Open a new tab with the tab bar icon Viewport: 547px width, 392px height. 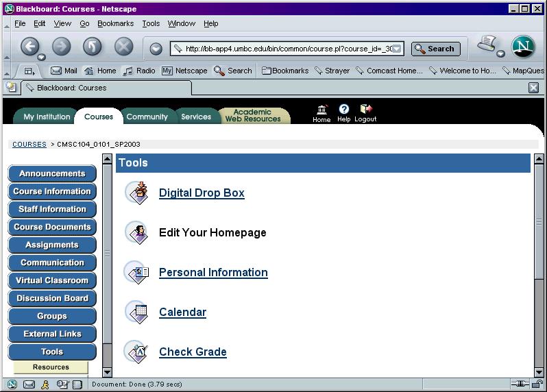pos(11,87)
